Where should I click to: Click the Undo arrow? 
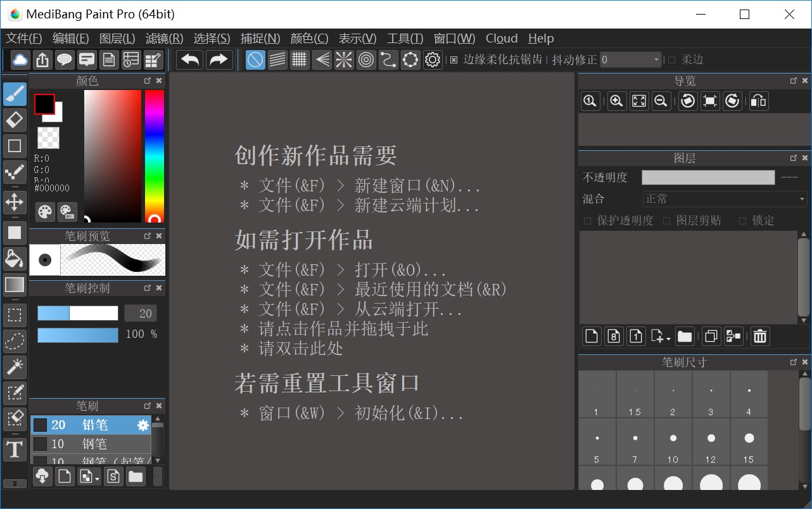[x=190, y=60]
